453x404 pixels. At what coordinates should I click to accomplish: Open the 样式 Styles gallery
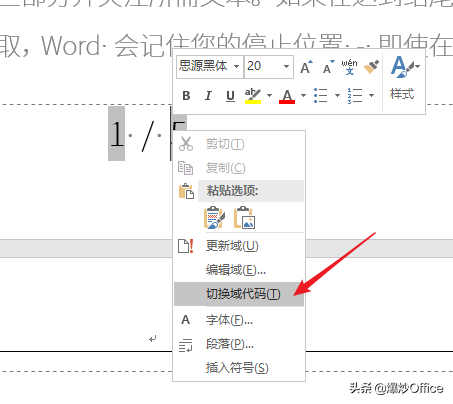point(404,79)
